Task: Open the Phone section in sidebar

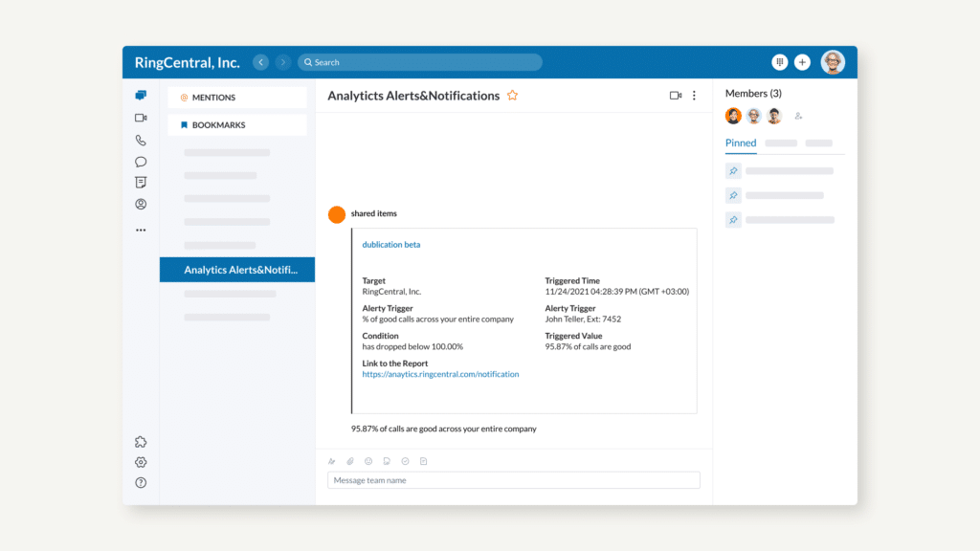Action: (x=141, y=140)
